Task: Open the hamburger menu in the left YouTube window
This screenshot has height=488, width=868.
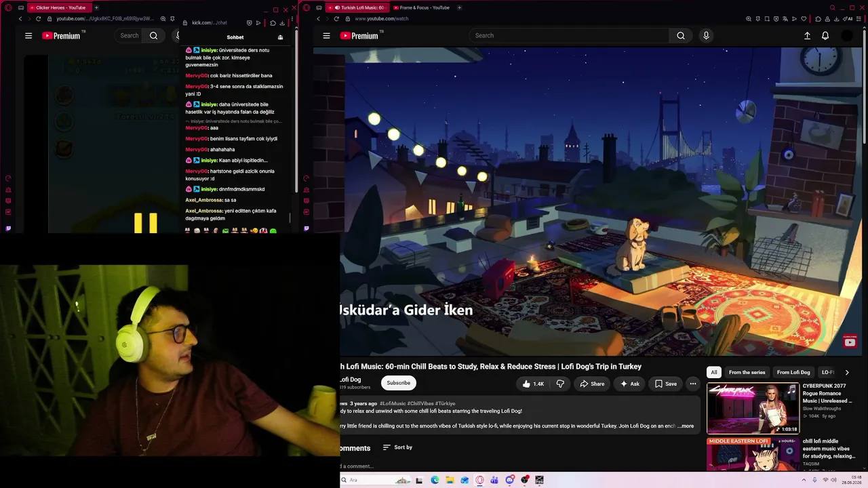Action: click(28, 36)
